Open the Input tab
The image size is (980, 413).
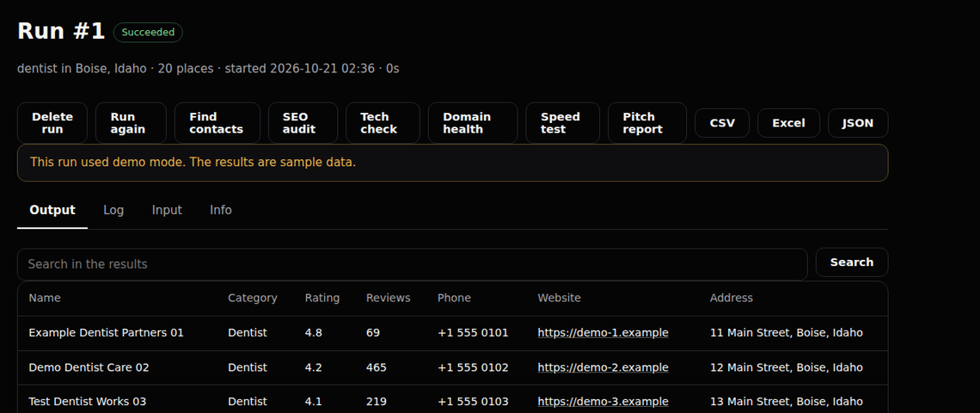[167, 210]
